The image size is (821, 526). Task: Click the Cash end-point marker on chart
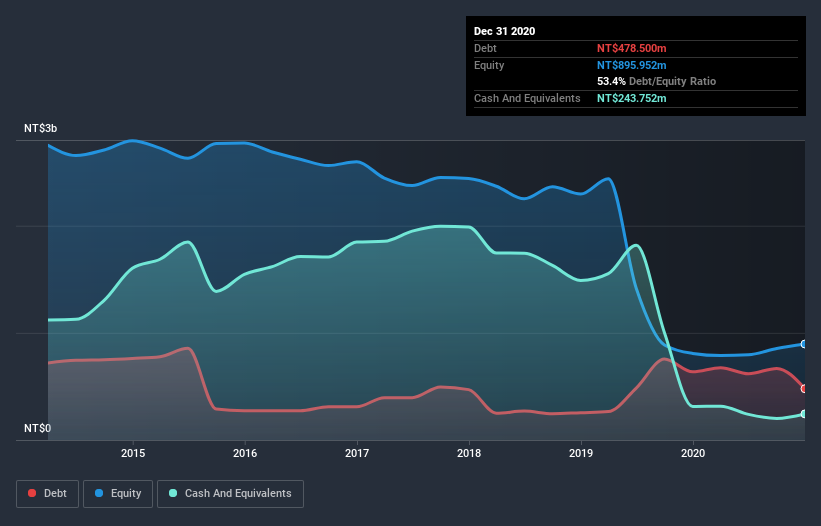(x=804, y=414)
